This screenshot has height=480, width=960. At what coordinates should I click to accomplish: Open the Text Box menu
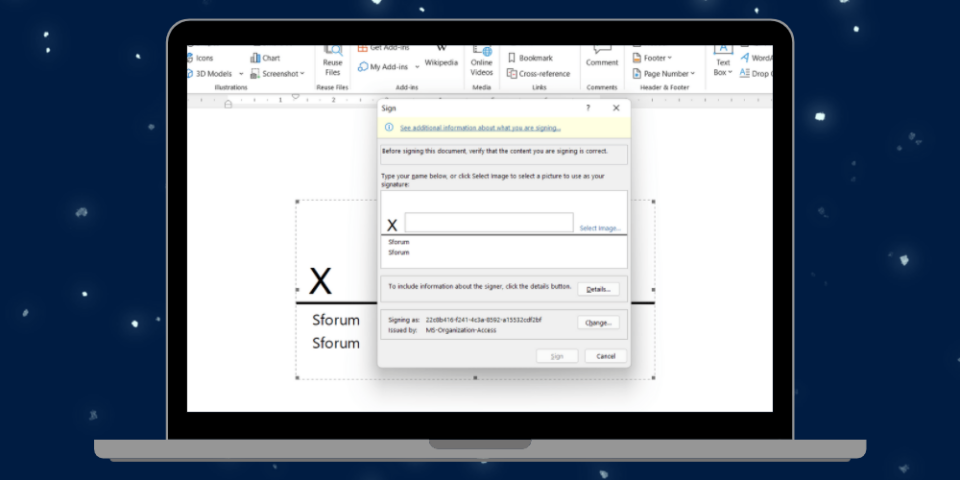click(x=722, y=66)
